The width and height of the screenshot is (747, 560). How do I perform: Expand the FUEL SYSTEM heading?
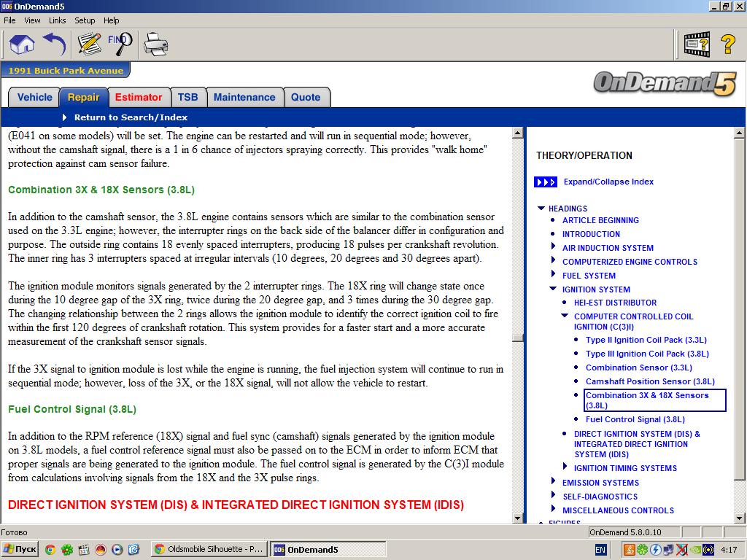coord(554,276)
